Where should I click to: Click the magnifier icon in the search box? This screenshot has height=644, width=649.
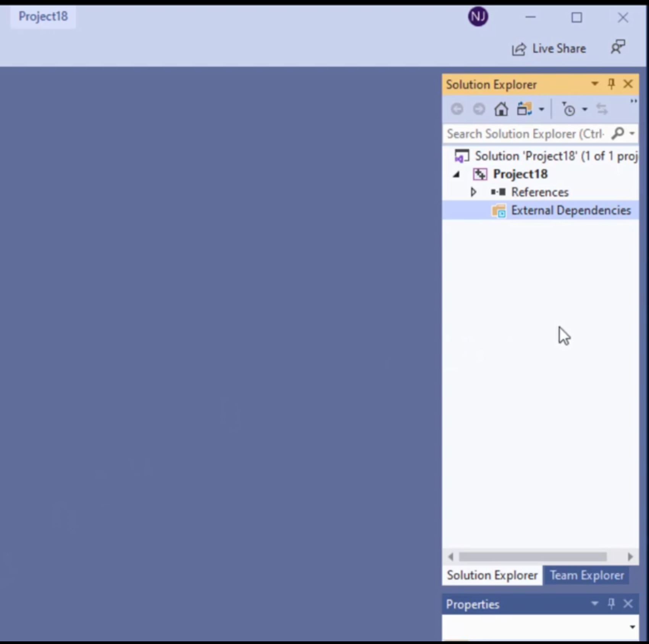tap(617, 134)
